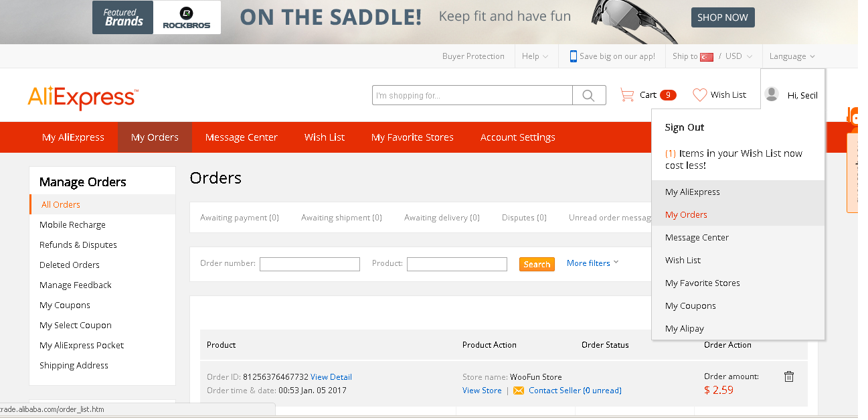868x420 pixels.
Task: Open Manage Feedback in the sidebar
Action: 76,285
